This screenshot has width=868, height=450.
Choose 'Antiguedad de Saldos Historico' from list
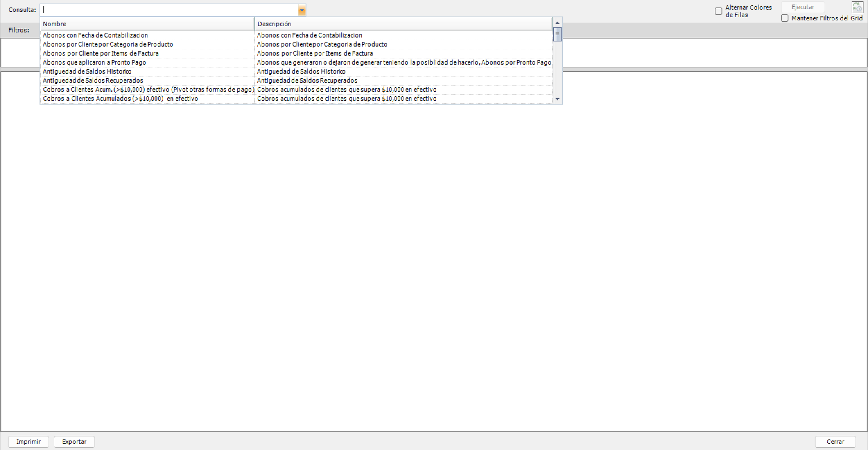87,71
